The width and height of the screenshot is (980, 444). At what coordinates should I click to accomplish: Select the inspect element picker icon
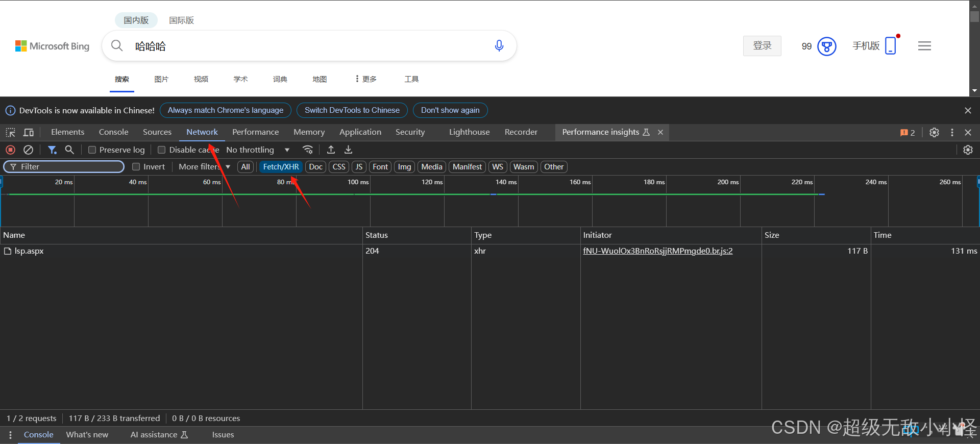pos(10,132)
